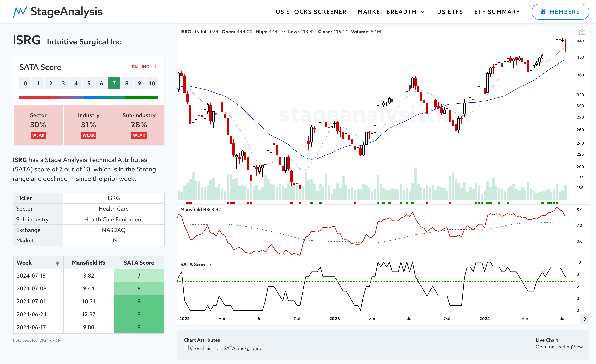Click the US market value
Screen dimensions: 596x364
click(x=114, y=241)
